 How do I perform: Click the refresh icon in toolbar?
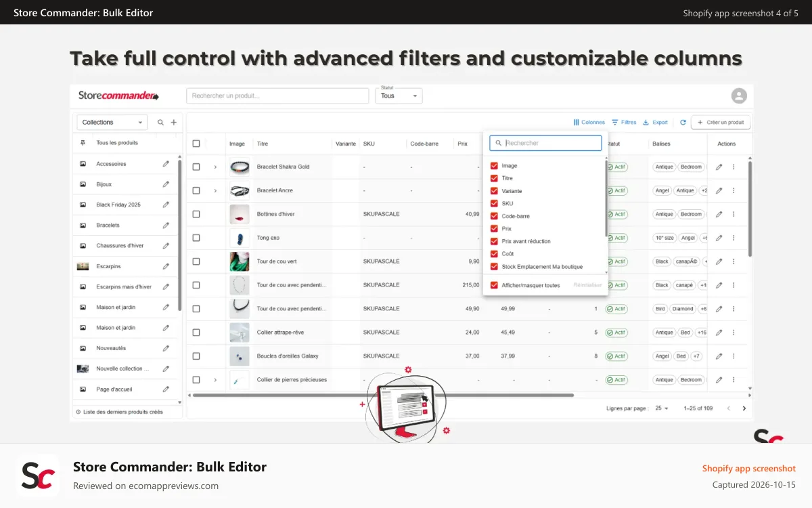pos(683,123)
